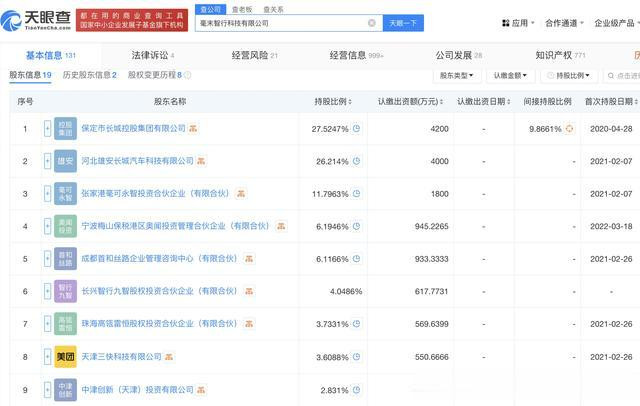The width and height of the screenshot is (640, 406).
Task: Open equity structure icon after 河北雄安长城汽车科技有限公司
Action: 201,161
